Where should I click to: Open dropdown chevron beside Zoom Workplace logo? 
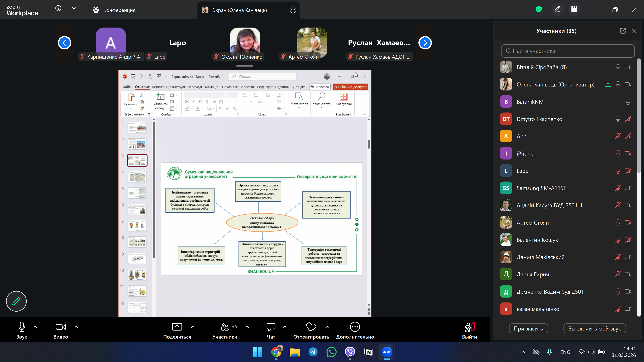coord(74,8)
